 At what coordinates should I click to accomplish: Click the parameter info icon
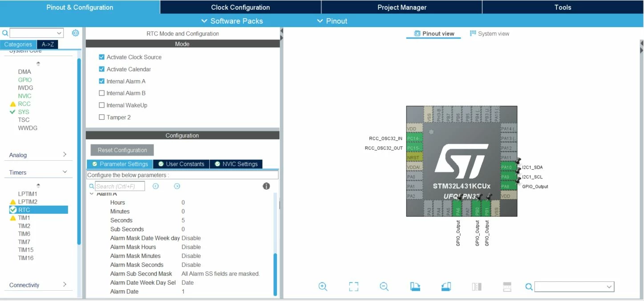(266, 186)
